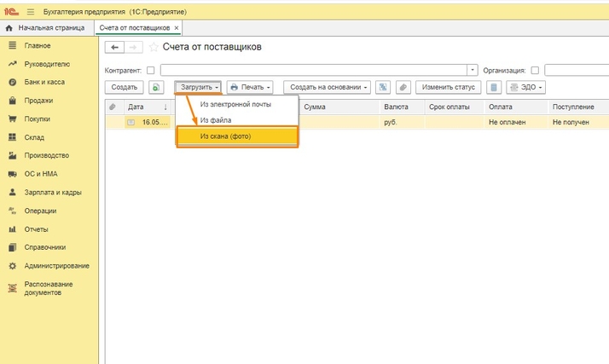The image size is (609, 364).
Task: Go to Склад section
Action: tap(34, 137)
